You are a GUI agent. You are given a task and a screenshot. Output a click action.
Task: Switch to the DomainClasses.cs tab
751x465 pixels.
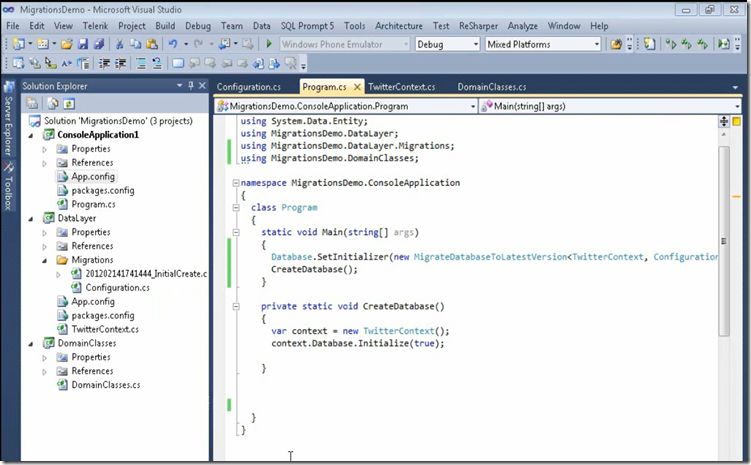point(491,87)
